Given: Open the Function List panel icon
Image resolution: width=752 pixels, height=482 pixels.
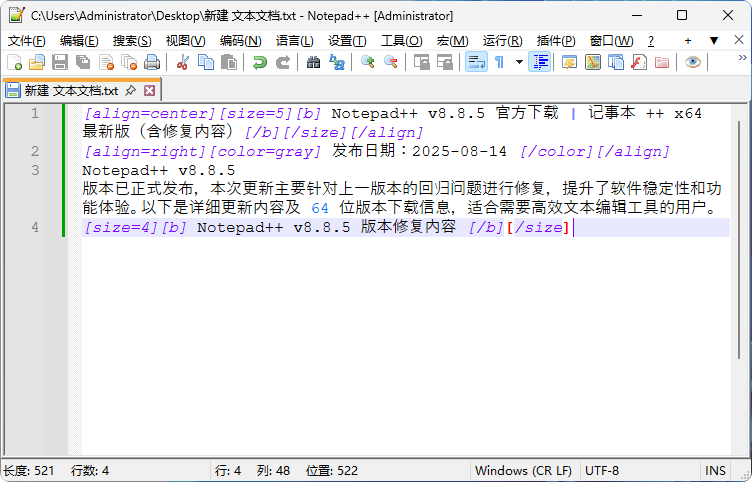Looking at the screenshot, I should point(639,62).
